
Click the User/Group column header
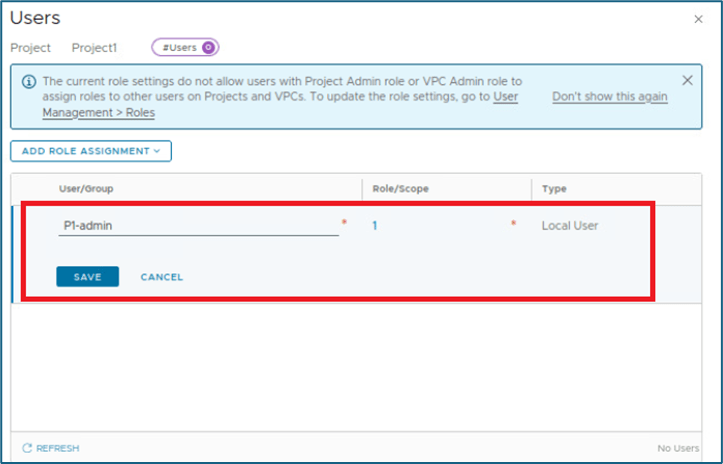tap(85, 188)
